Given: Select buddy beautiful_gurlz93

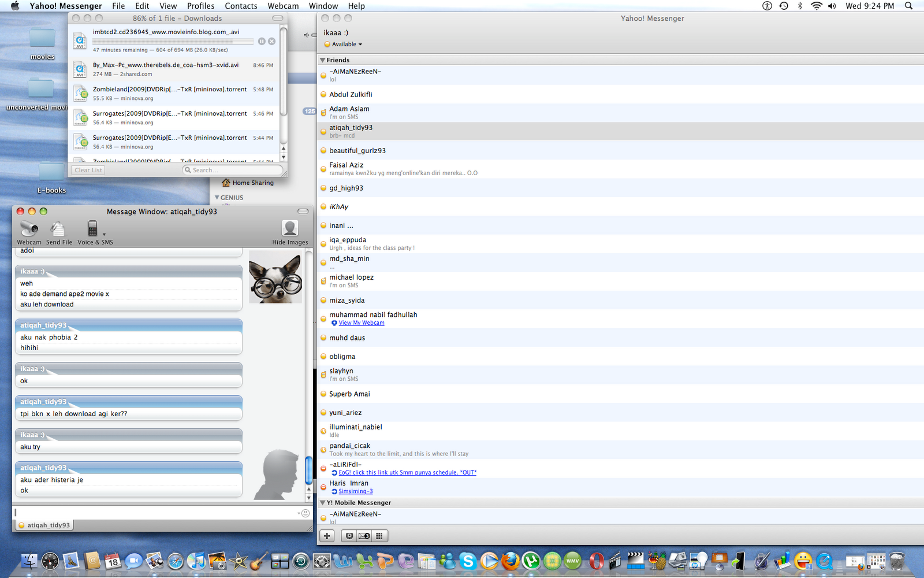Looking at the screenshot, I should pyautogui.click(x=621, y=151).
